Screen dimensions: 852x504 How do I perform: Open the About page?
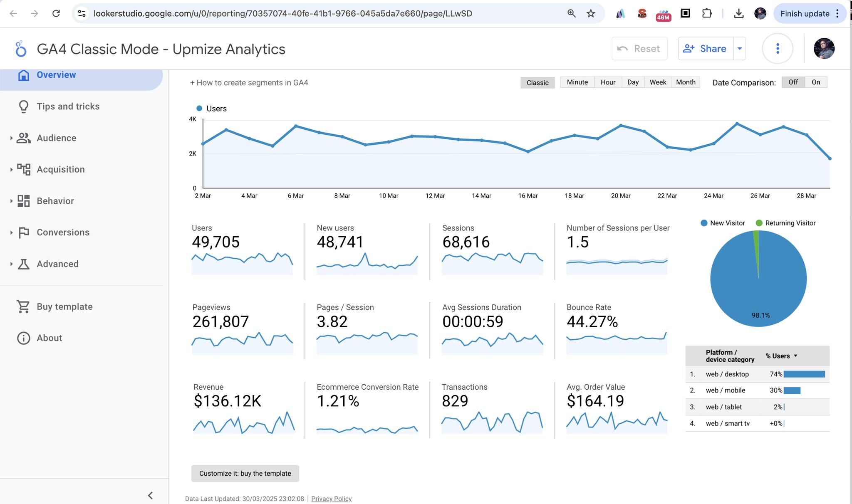[49, 338]
